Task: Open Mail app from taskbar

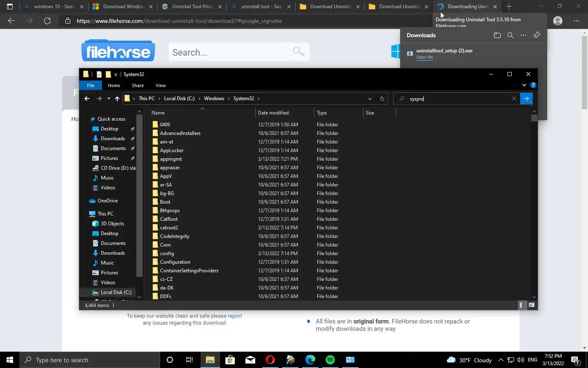Action: pos(250,360)
